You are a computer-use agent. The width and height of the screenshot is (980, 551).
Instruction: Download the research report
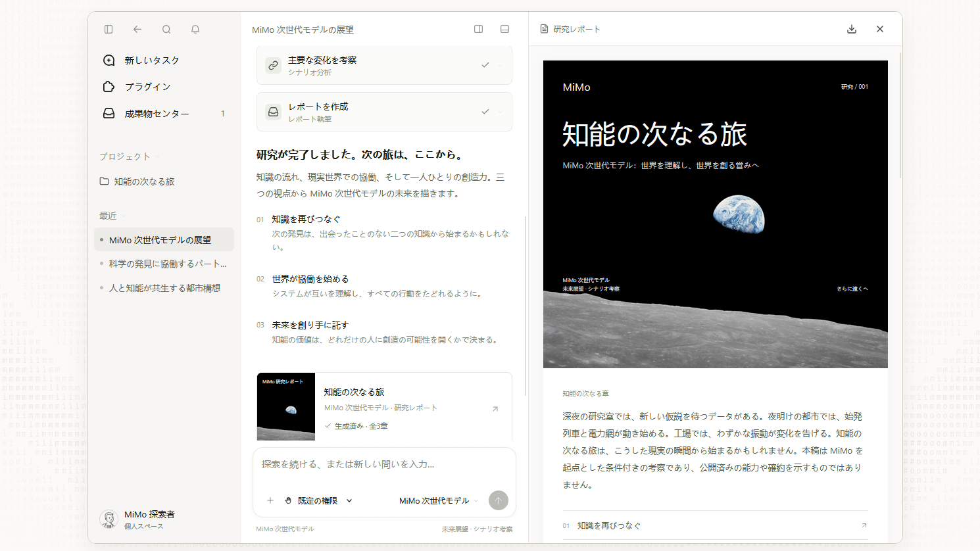point(852,29)
